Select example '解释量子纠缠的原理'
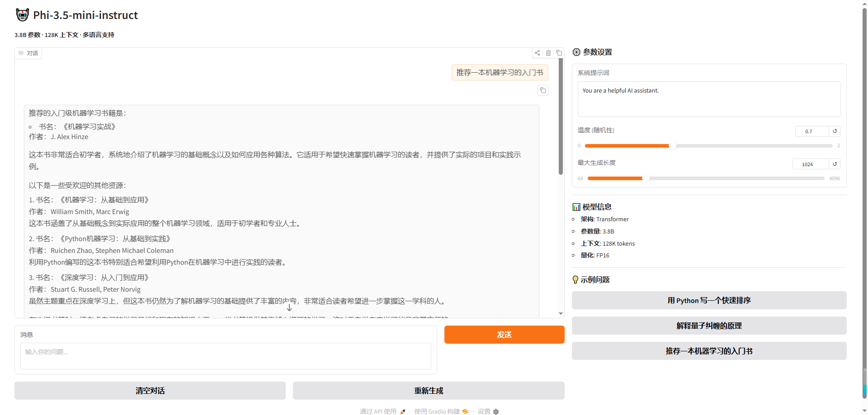The height and width of the screenshot is (415, 868). 709,326
